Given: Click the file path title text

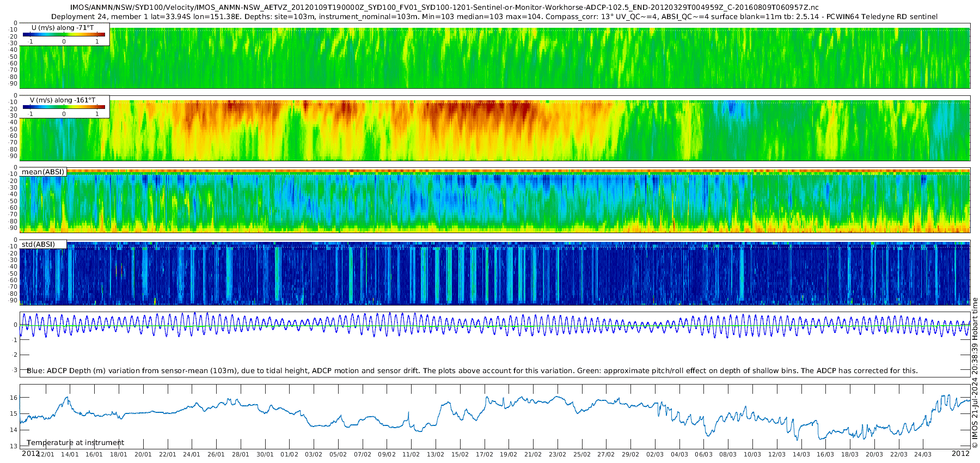Looking at the screenshot, I should (444, 7).
